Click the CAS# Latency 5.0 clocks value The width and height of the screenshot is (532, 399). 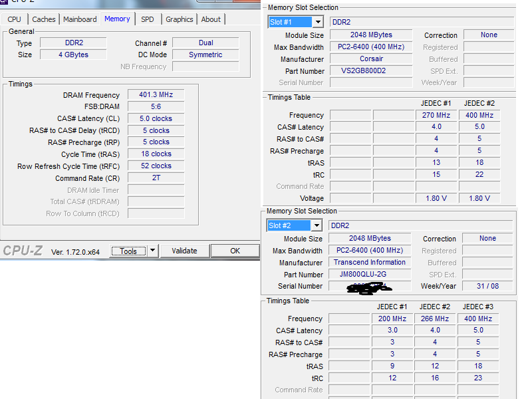point(156,118)
